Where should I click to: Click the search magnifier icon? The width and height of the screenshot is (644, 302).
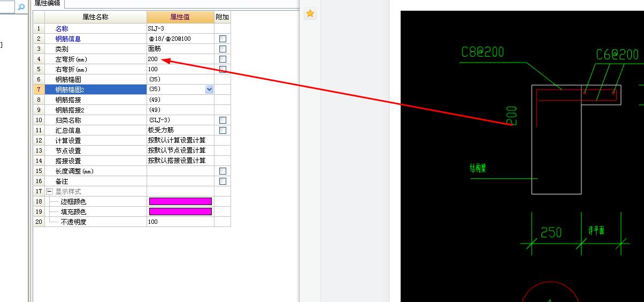pyautogui.click(x=21, y=7)
